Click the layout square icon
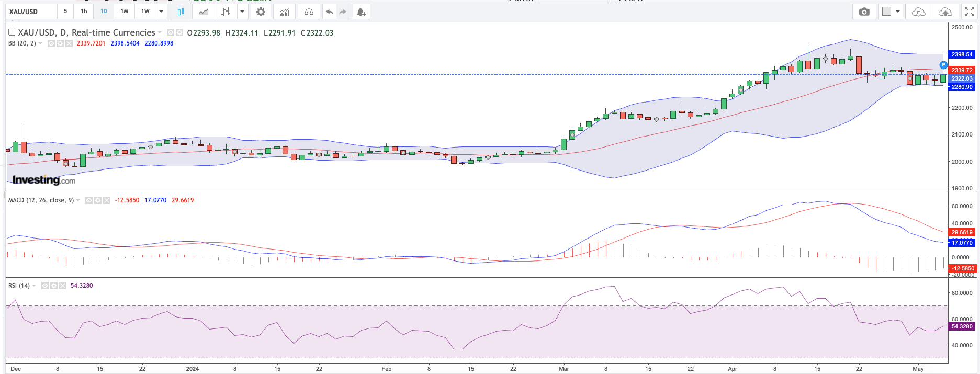Viewport: 980px width, 374px height. 886,12
